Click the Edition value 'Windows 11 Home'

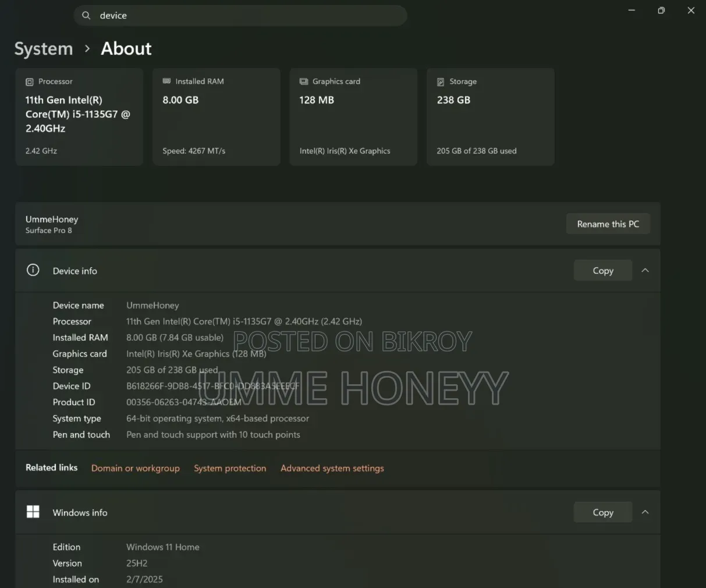tap(163, 547)
